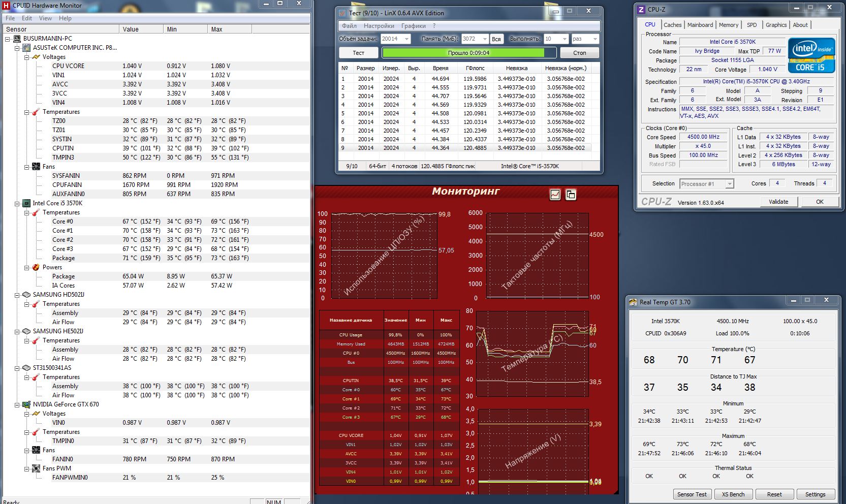Click the flame icon beside Powers
This screenshot has width=846, height=504.
click(36, 267)
